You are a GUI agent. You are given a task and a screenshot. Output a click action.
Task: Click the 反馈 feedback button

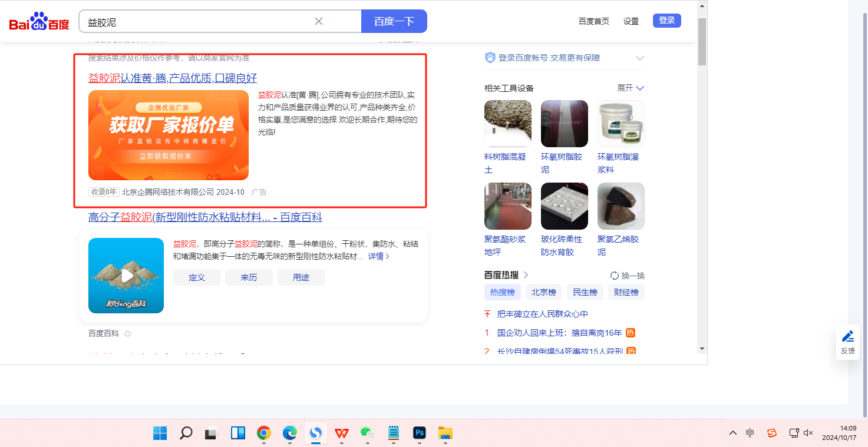point(848,342)
